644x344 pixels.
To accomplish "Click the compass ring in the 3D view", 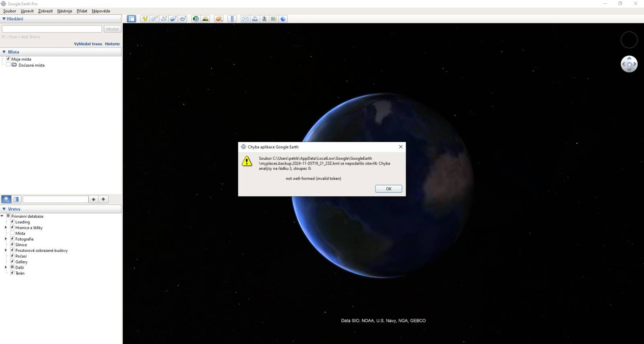I will pyautogui.click(x=629, y=40).
